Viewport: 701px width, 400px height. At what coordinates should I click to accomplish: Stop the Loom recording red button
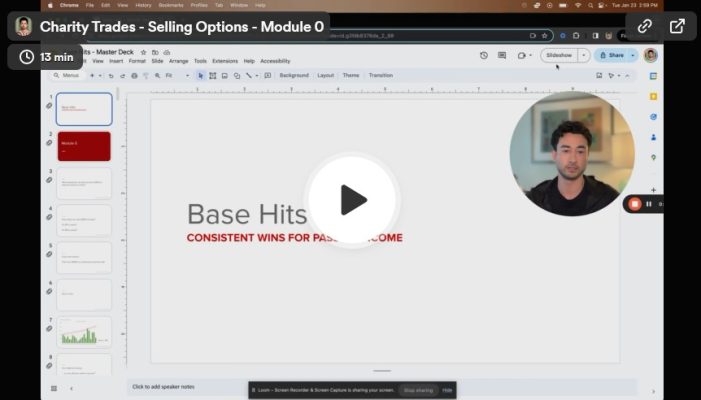coord(634,204)
